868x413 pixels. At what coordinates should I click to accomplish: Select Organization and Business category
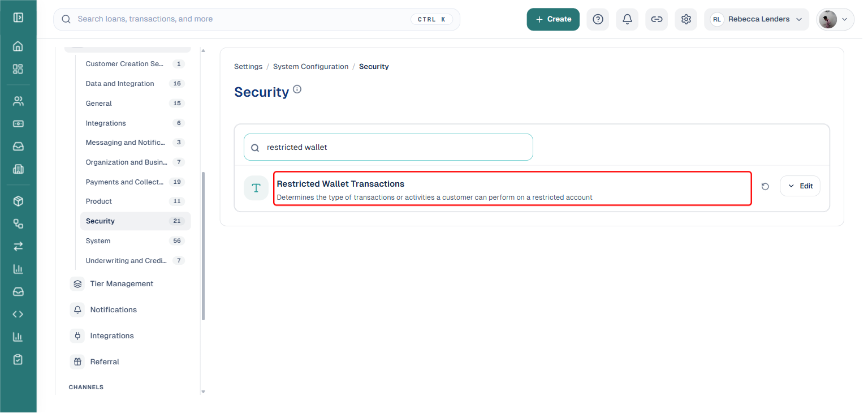pyautogui.click(x=135, y=162)
